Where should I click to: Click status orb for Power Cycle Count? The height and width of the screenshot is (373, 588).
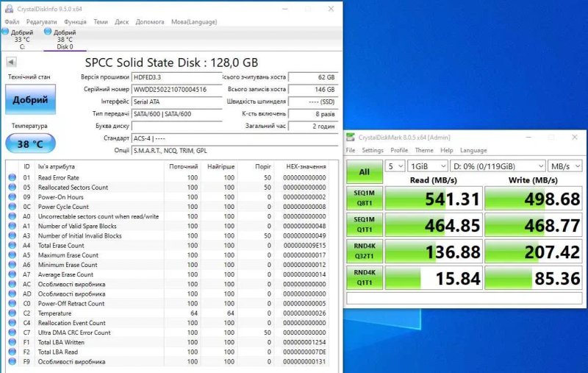(12, 207)
